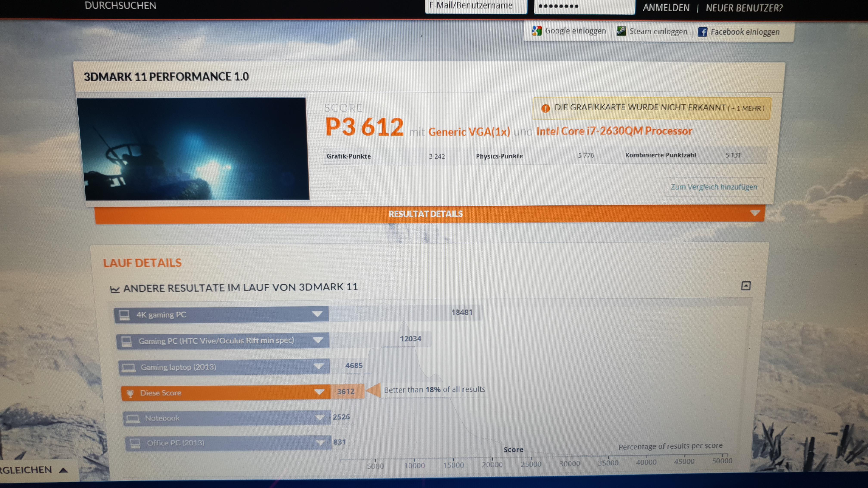Click the LAUF DETAILS heading
This screenshot has height=488, width=868.
(x=142, y=263)
